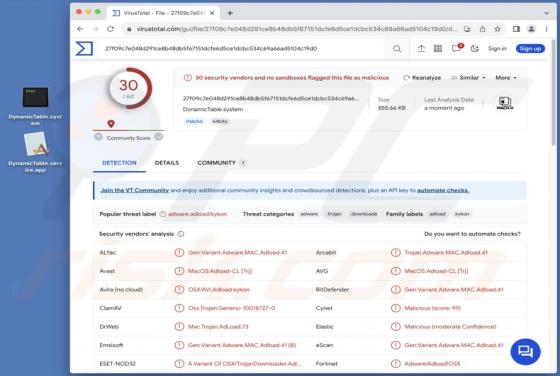Click the DrWeb Mac.Trojan.AdLoad.73 result

218,326
